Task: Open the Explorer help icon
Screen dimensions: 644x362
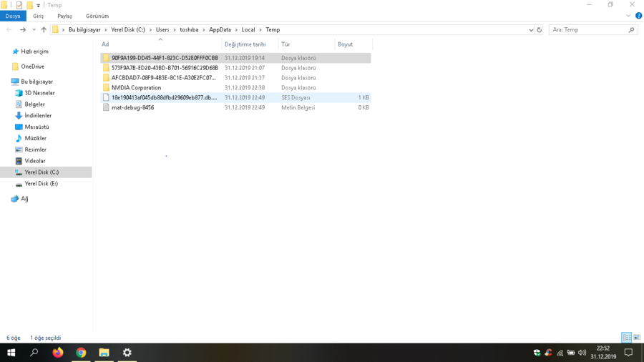Action: [638, 16]
